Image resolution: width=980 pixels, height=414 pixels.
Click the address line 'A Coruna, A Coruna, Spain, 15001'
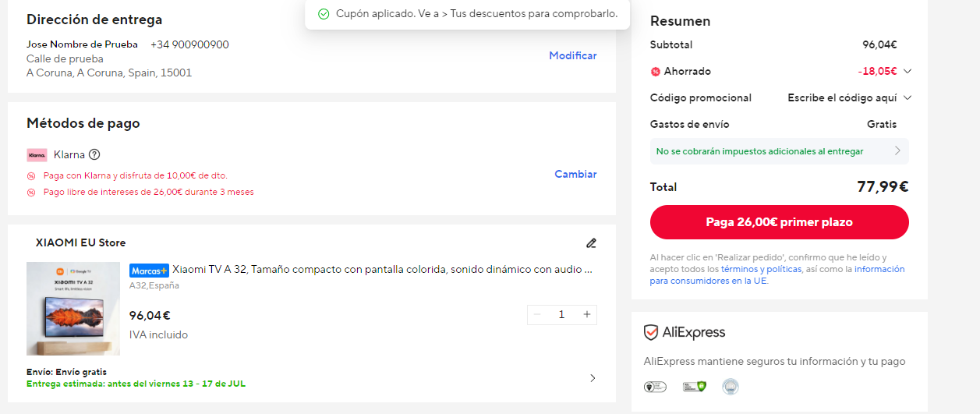pos(109,73)
